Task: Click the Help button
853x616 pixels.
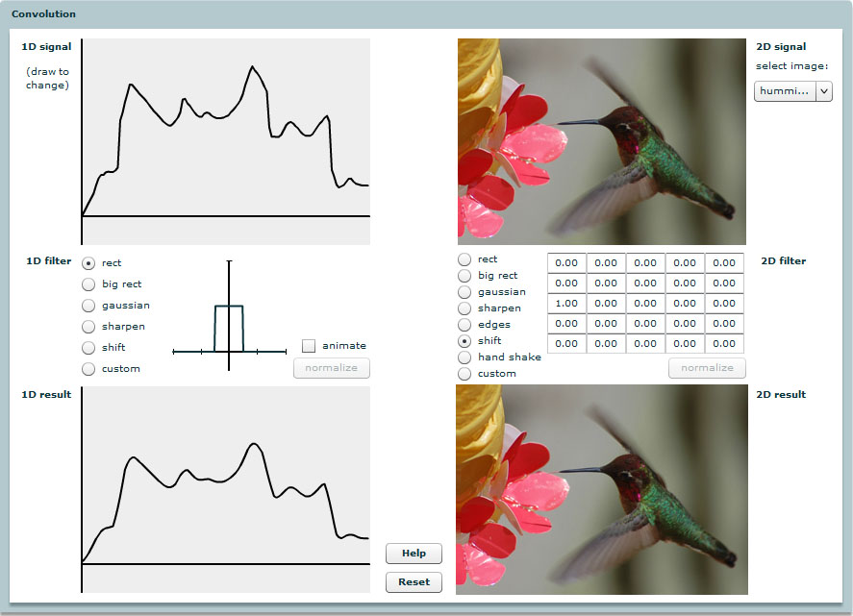Action: 414,554
